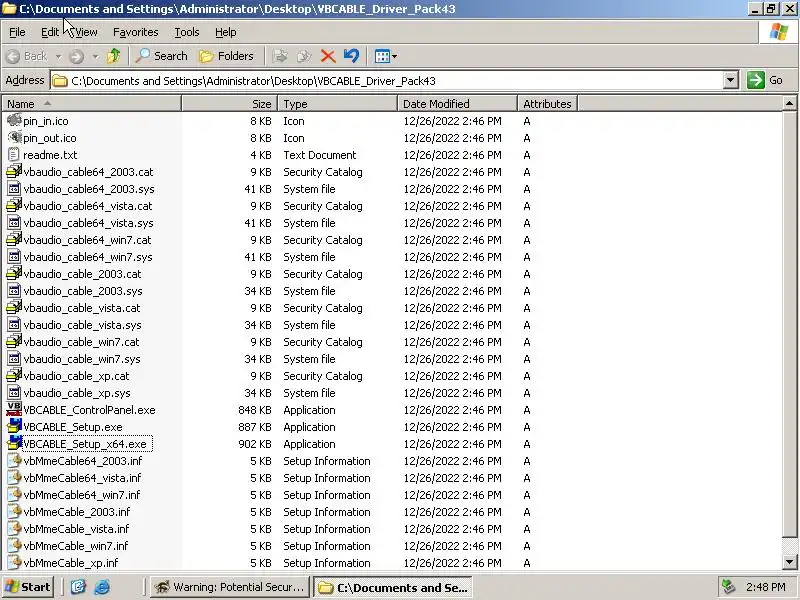Select vbMmeCable_win7.inf setup icon
The width and height of the screenshot is (800, 600).
(x=14, y=545)
